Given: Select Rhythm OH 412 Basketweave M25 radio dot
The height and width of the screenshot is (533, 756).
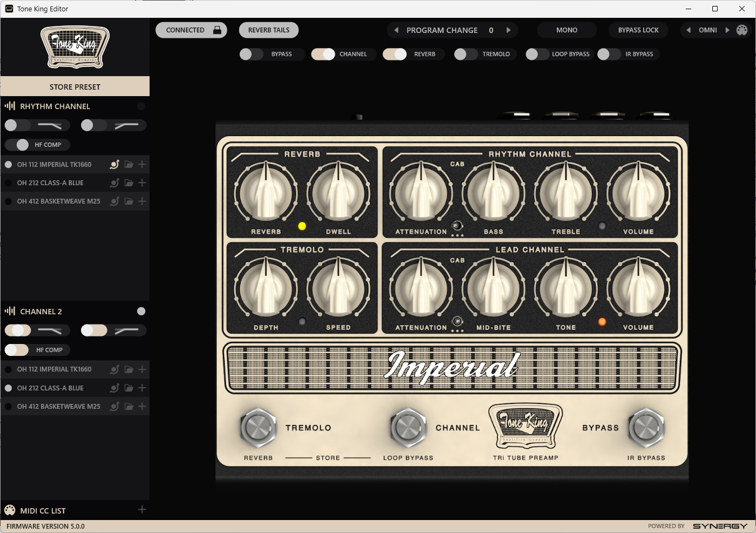Looking at the screenshot, I should [9, 201].
